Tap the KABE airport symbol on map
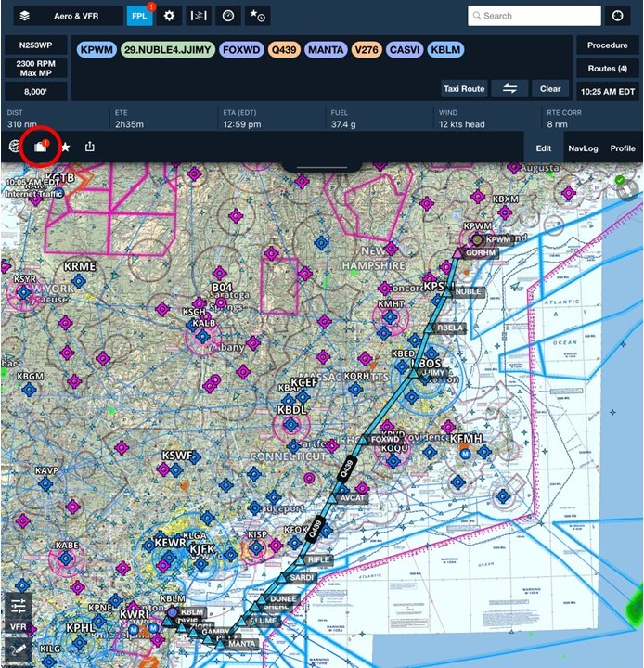 (65, 559)
